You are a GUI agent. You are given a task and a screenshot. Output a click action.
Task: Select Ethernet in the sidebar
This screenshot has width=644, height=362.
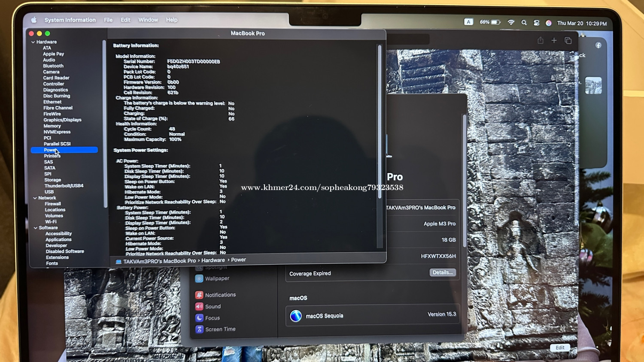click(x=52, y=102)
